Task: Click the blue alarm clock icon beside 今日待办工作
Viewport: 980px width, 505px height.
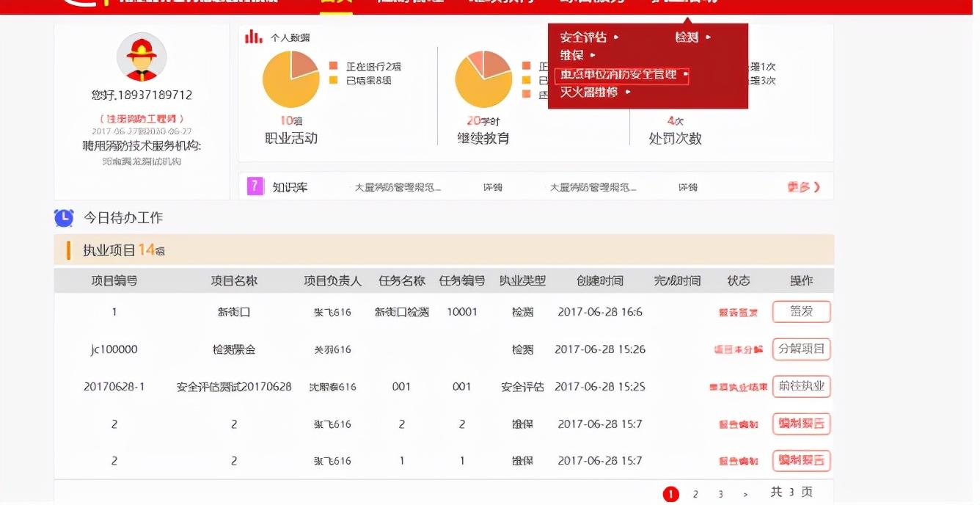Action: (x=64, y=218)
